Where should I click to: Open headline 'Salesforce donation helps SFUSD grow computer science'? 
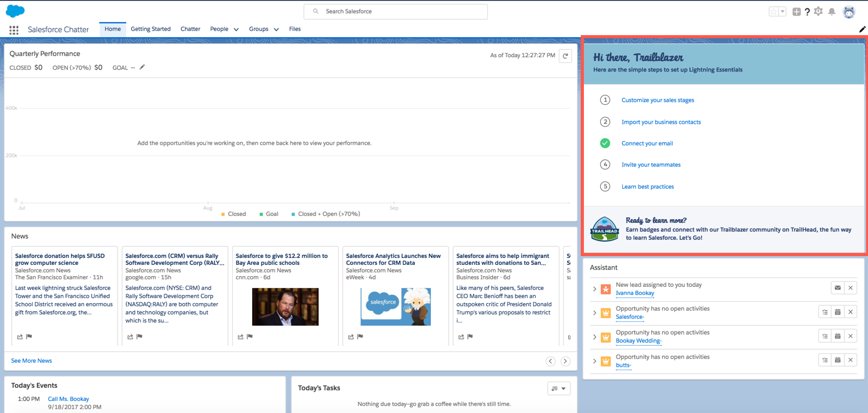coord(60,259)
